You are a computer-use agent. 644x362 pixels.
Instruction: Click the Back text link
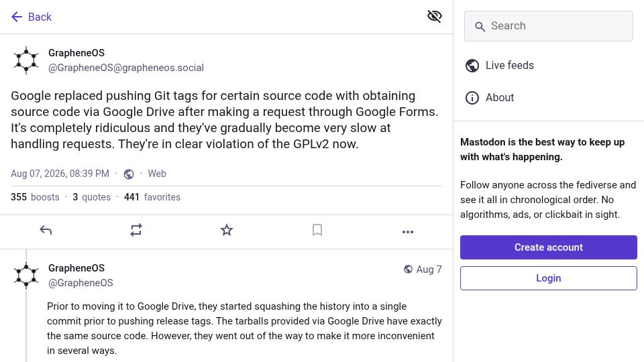[40, 17]
